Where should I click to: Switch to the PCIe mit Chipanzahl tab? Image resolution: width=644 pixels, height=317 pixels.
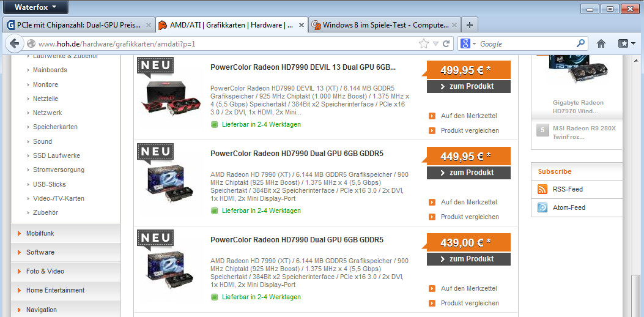coord(80,25)
